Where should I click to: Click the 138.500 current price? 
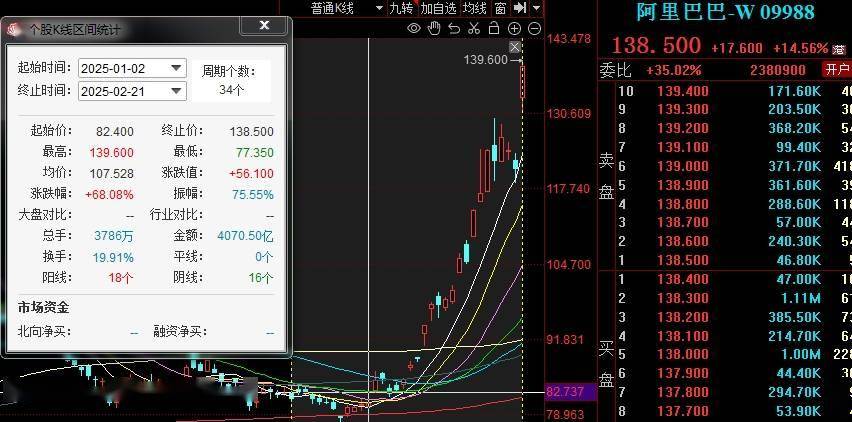[x=656, y=46]
